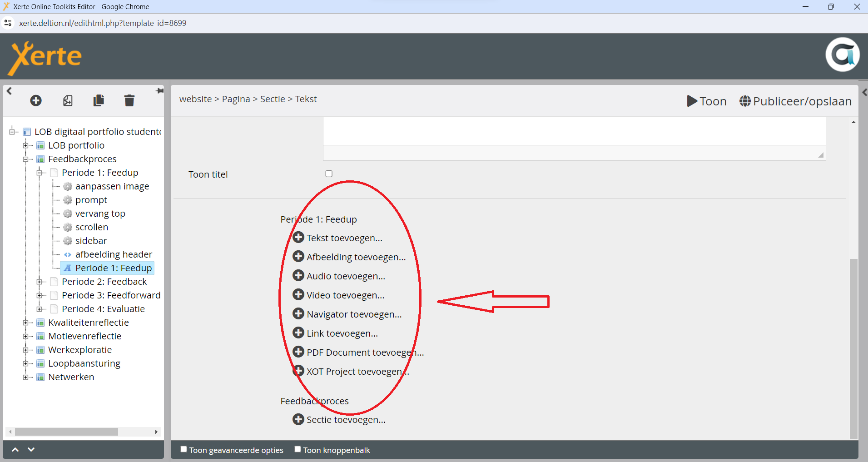Viewport: 868px width, 462px height.
Task: Click the add (plus) icon in tree toolbar
Action: coord(36,100)
